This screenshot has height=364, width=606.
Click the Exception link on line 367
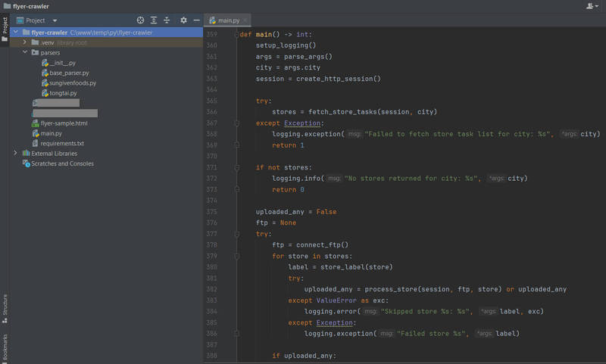[302, 123]
